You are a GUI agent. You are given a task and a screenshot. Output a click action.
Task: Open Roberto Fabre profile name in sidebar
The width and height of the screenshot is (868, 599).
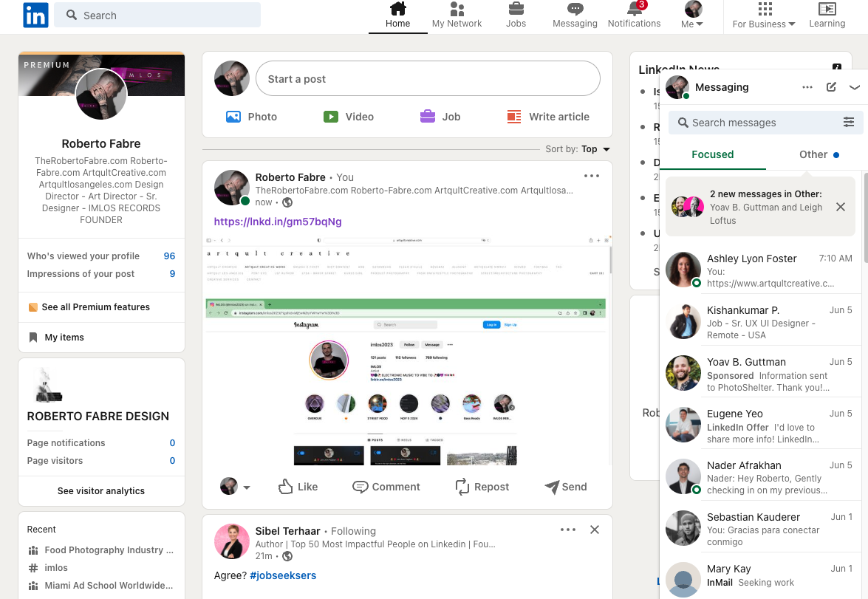pyautogui.click(x=101, y=144)
